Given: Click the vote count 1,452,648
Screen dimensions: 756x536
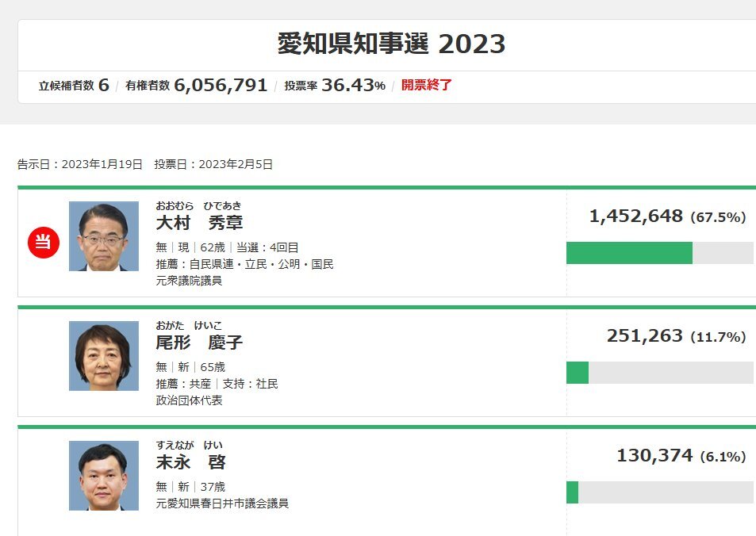Looking at the screenshot, I should pyautogui.click(x=636, y=216).
